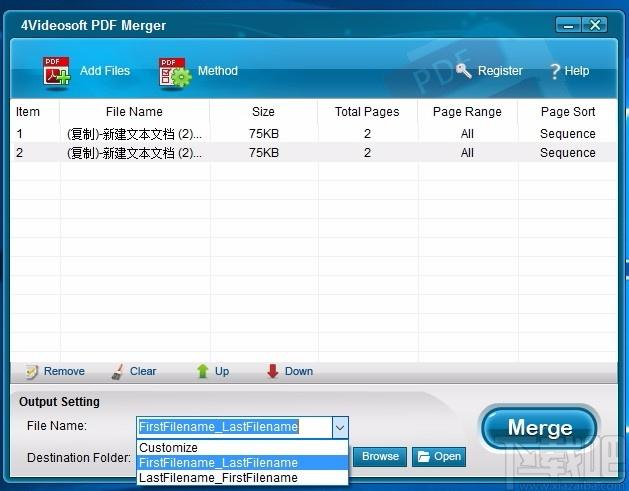Open the Register link text
The image size is (629, 491).
500,71
